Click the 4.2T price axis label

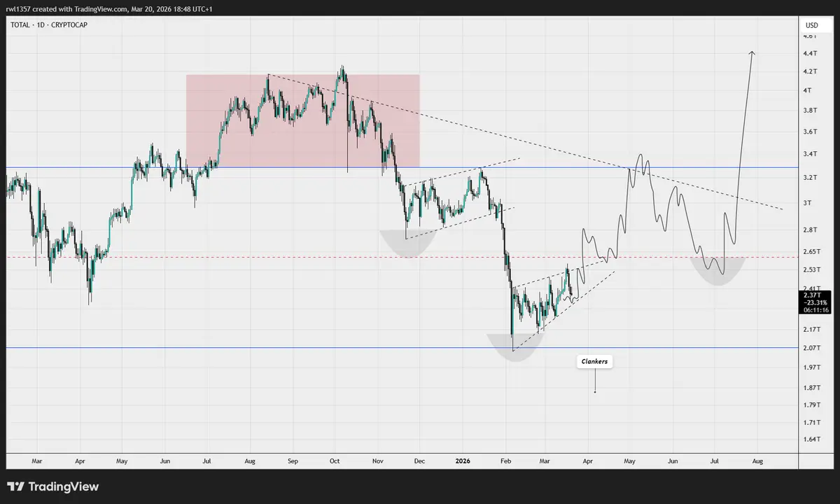811,71
